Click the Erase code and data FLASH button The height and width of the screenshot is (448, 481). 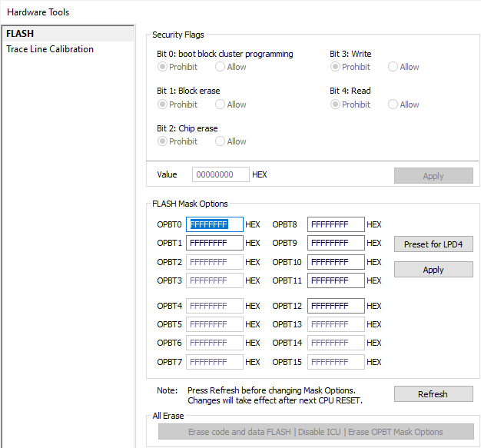(x=315, y=432)
